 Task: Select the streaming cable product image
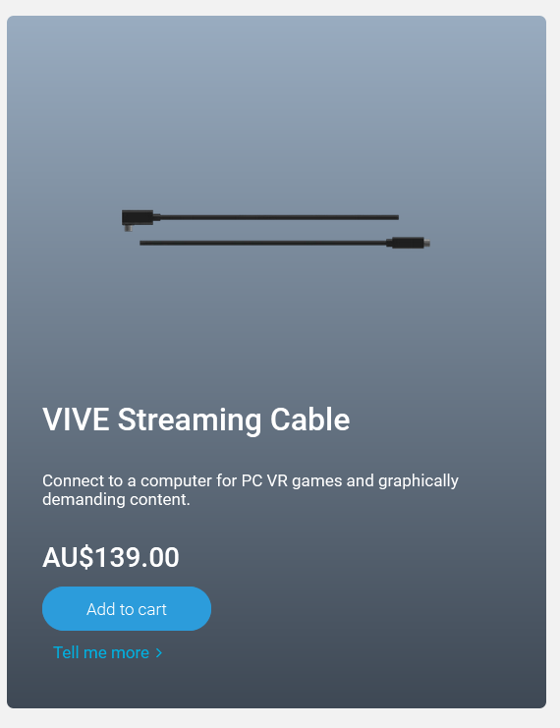click(x=276, y=229)
